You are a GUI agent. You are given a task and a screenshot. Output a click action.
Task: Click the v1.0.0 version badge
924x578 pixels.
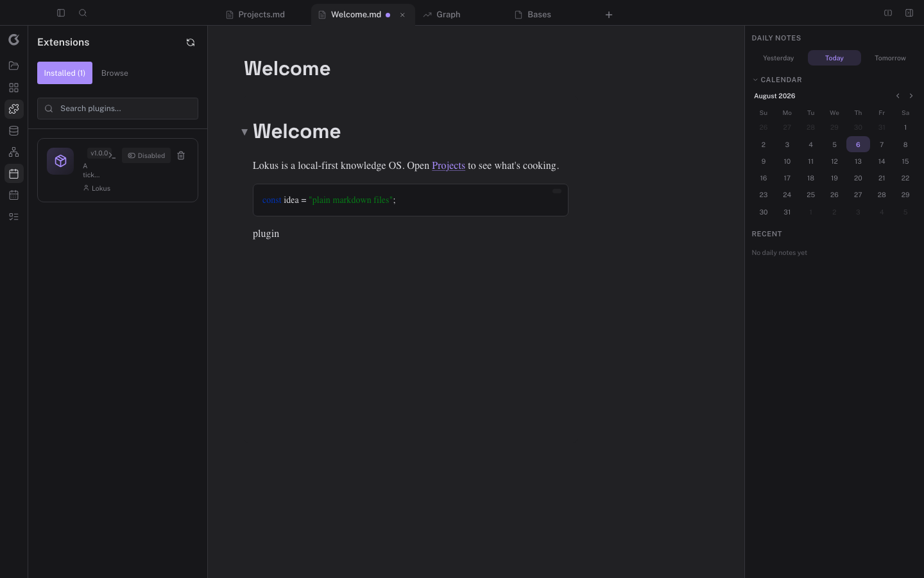point(99,153)
